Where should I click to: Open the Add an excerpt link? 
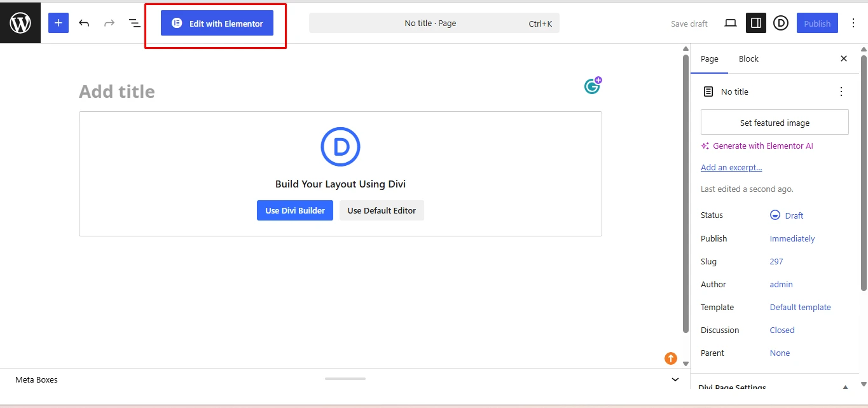click(x=731, y=168)
